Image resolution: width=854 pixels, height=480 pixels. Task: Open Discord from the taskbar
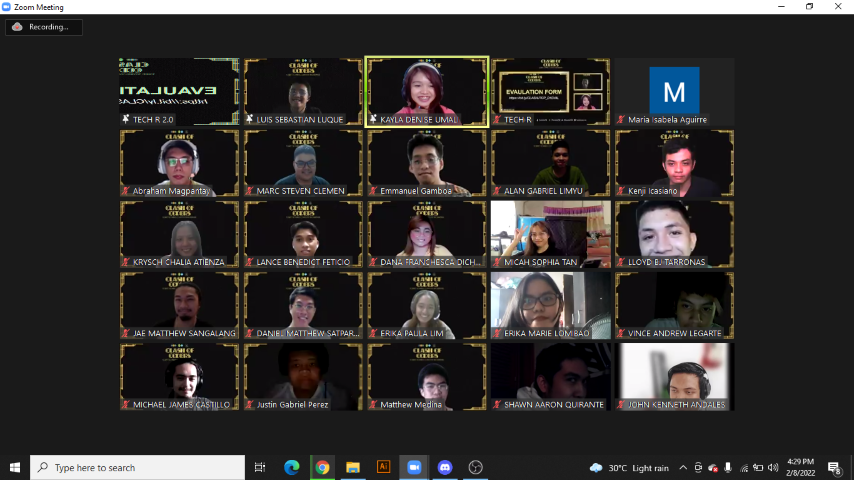445,467
